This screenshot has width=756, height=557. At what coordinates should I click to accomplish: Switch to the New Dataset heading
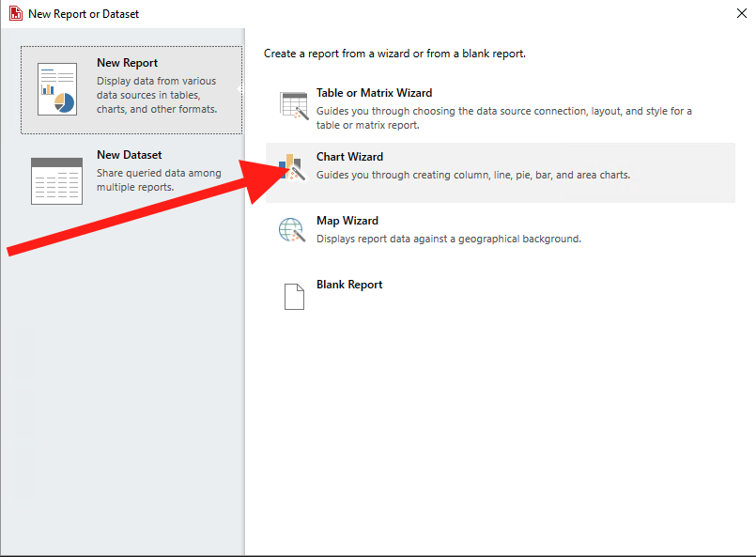129,155
